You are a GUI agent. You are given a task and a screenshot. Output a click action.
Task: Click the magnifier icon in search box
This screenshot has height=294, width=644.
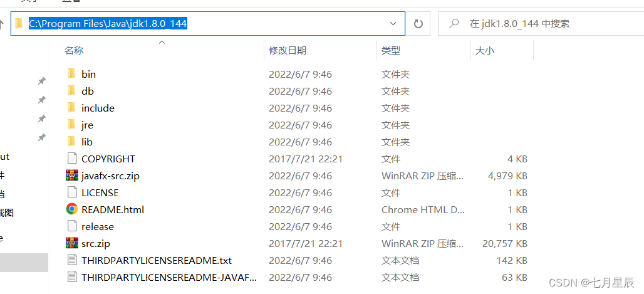[454, 24]
